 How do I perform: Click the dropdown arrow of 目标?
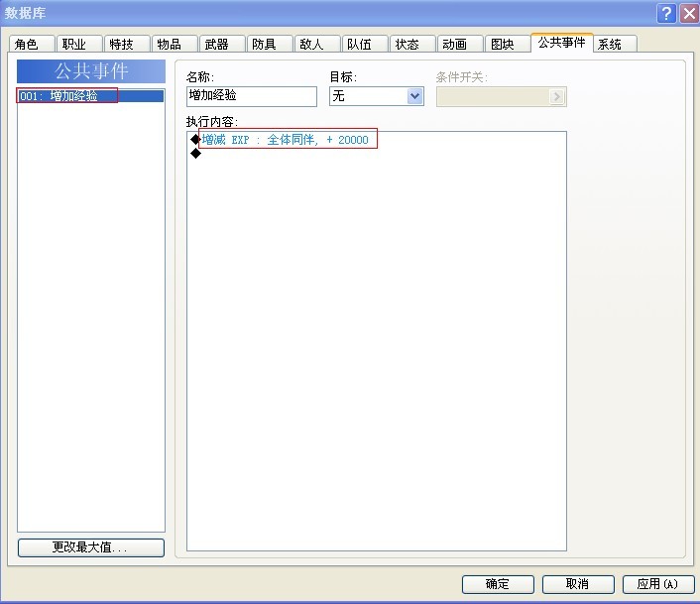(x=414, y=96)
